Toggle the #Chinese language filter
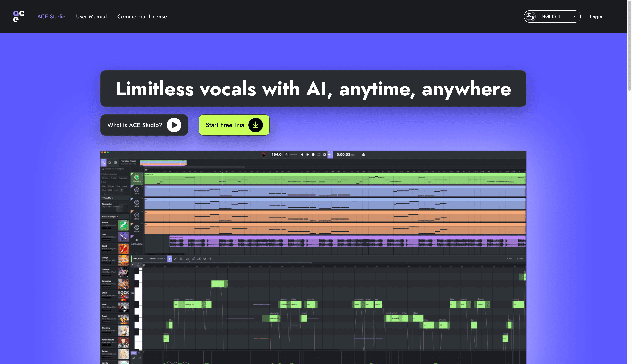Screen dimensions: 632x364 (x=105, y=178)
